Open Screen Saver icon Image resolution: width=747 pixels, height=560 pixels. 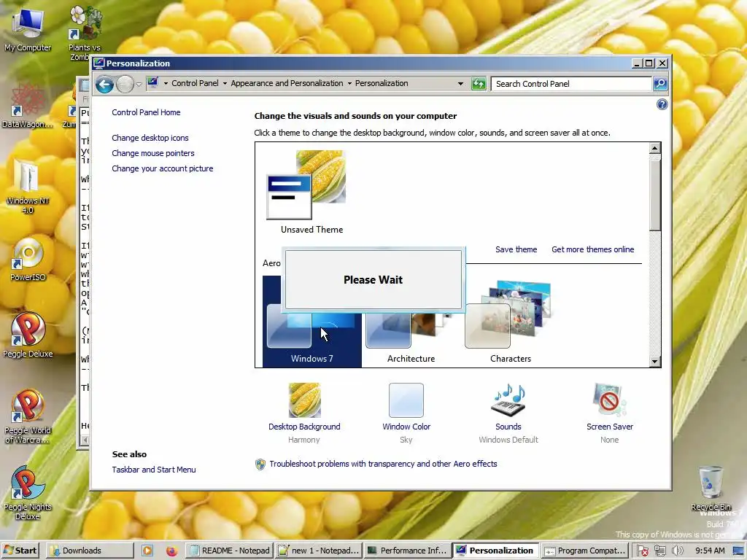[x=609, y=400]
